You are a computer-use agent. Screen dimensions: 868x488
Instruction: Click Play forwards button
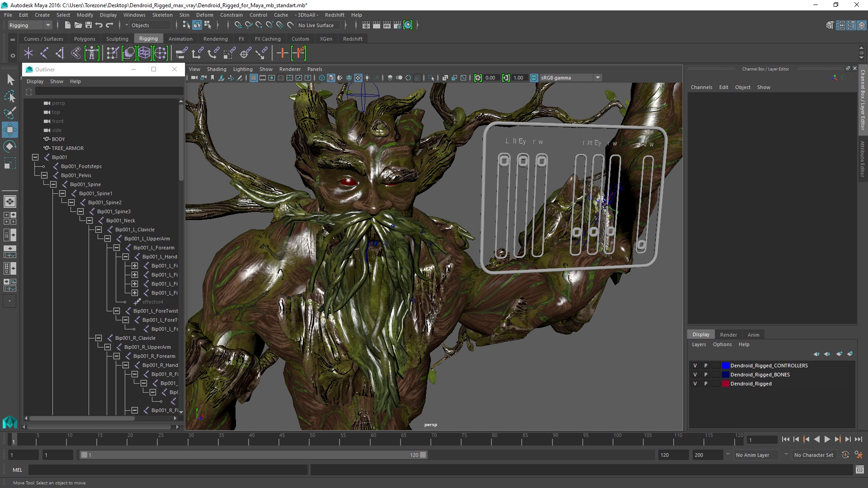(827, 439)
